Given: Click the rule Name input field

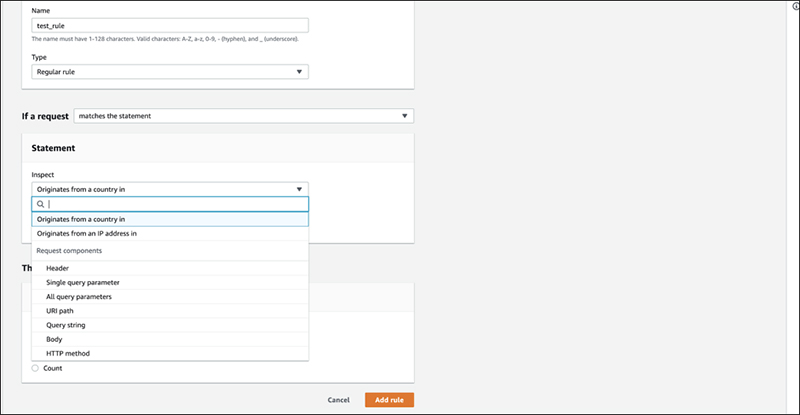Looking at the screenshot, I should [x=170, y=26].
